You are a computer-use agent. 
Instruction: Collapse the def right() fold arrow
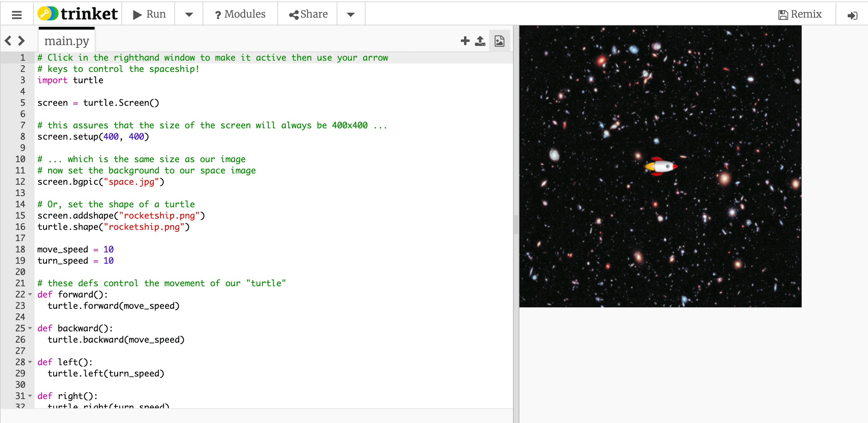tap(30, 396)
